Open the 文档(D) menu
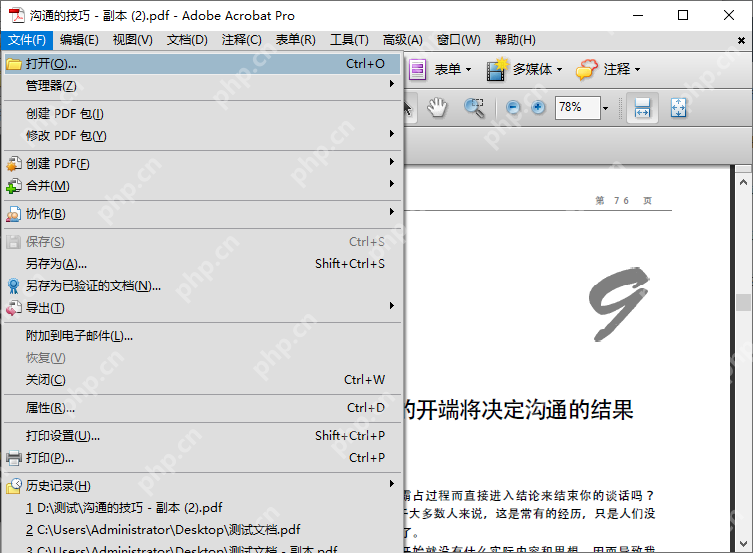Image resolution: width=753 pixels, height=553 pixels. 187,40
